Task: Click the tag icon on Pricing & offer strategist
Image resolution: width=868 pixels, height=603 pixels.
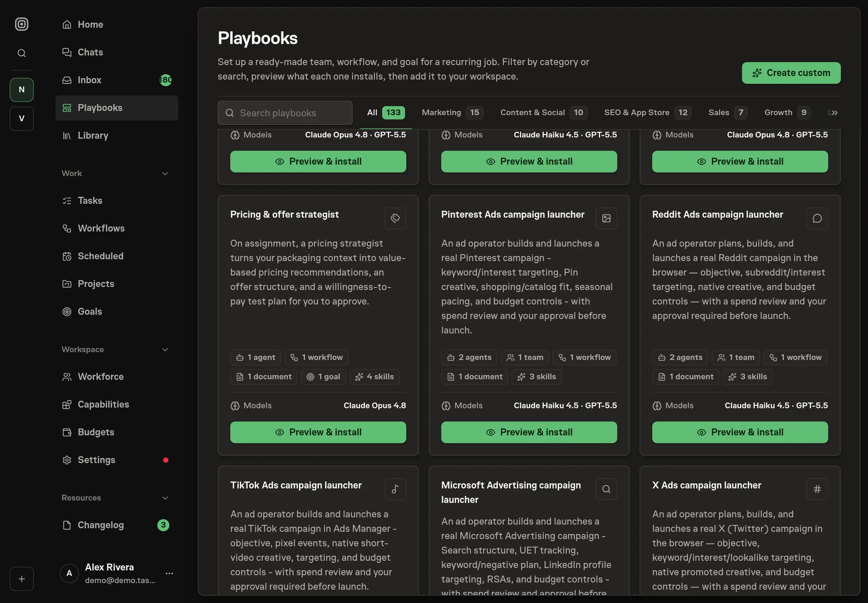Action: pyautogui.click(x=395, y=218)
